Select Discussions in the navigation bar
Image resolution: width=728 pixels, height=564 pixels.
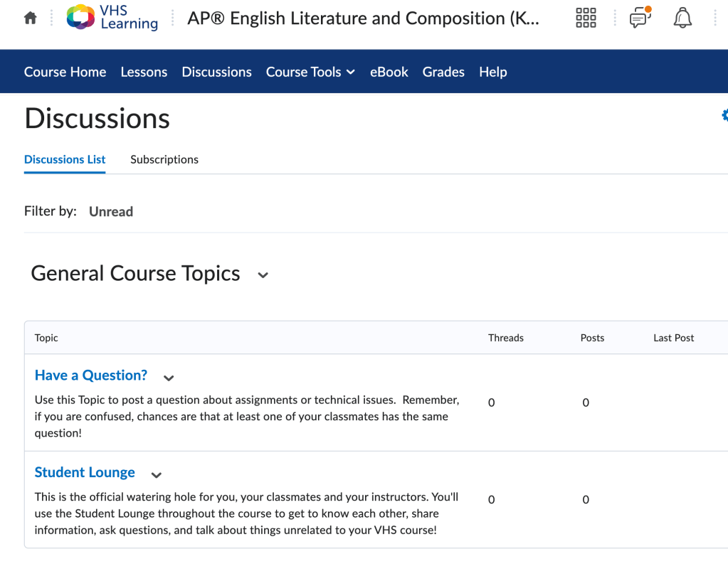[x=216, y=72]
